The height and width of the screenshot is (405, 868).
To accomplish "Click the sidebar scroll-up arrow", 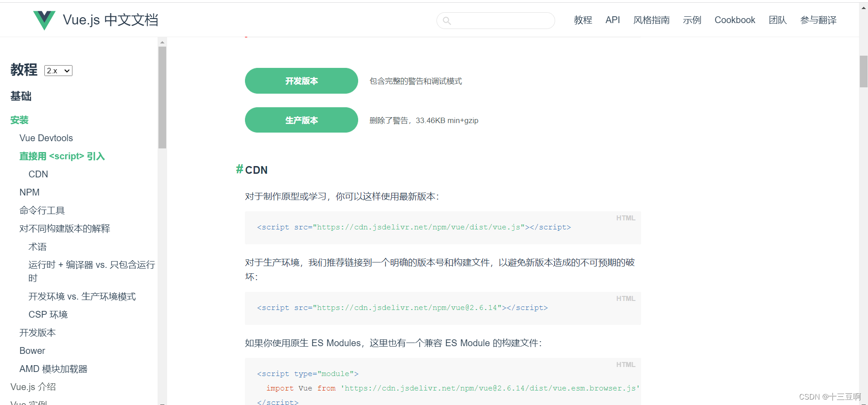I will click(162, 42).
